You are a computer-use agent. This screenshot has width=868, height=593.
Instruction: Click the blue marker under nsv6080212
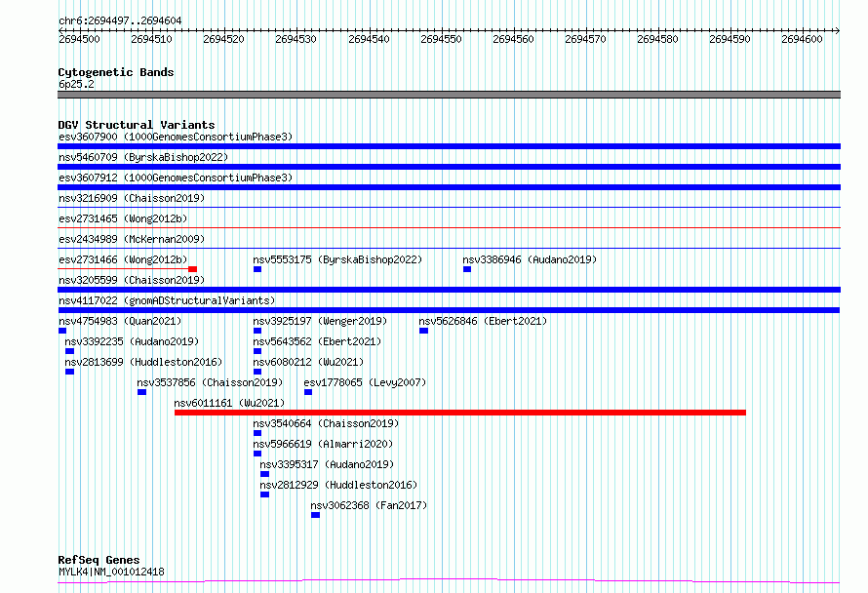click(x=257, y=372)
